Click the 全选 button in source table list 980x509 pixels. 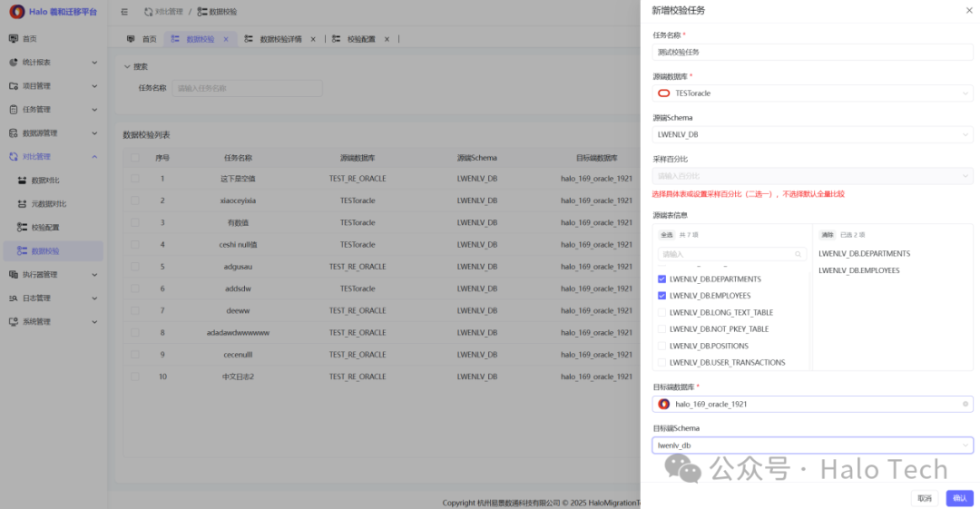click(x=667, y=235)
